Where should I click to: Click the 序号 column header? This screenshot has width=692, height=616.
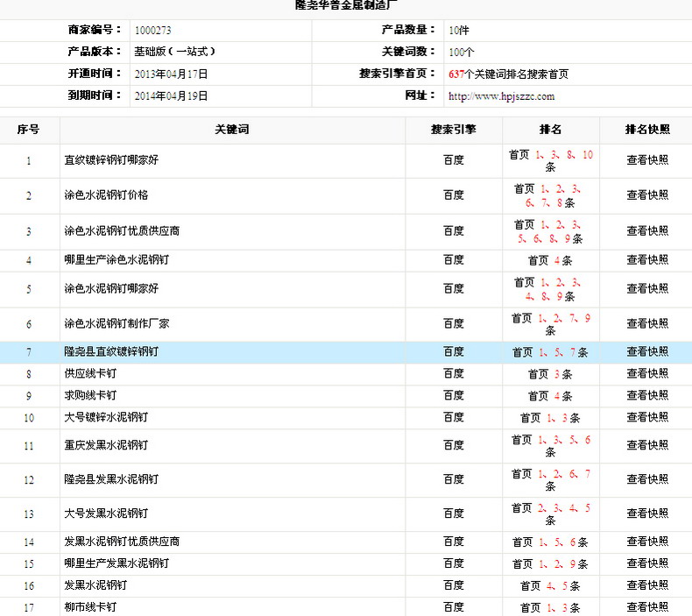(28, 130)
